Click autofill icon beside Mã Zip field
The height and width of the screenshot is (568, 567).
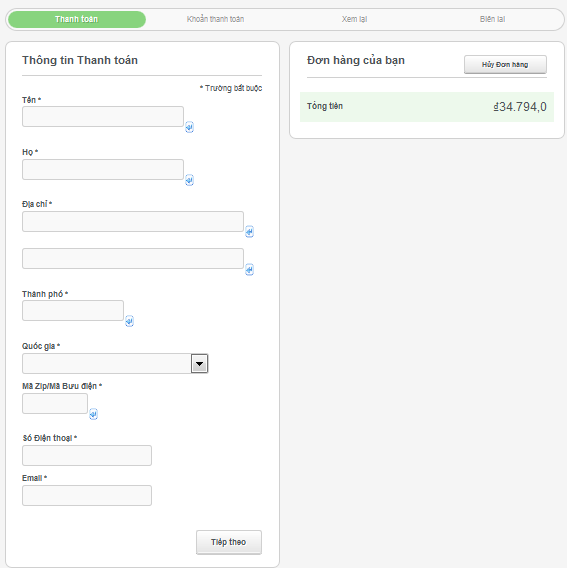click(x=93, y=414)
